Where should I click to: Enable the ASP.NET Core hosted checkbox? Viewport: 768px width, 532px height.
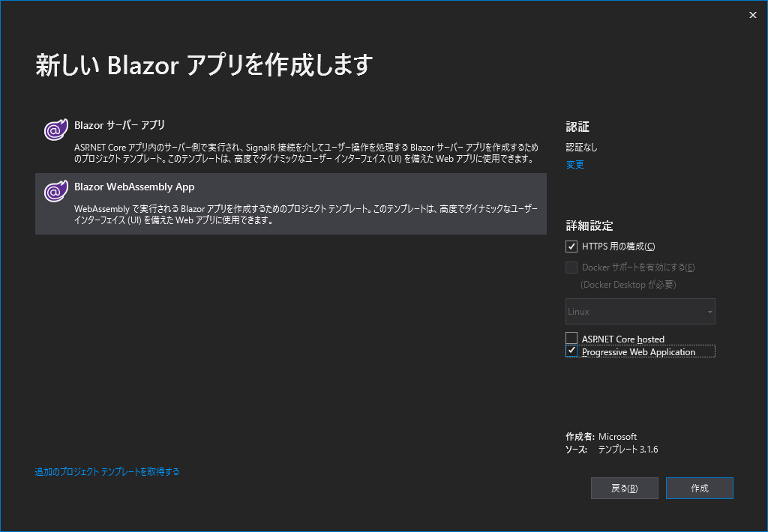(x=571, y=338)
